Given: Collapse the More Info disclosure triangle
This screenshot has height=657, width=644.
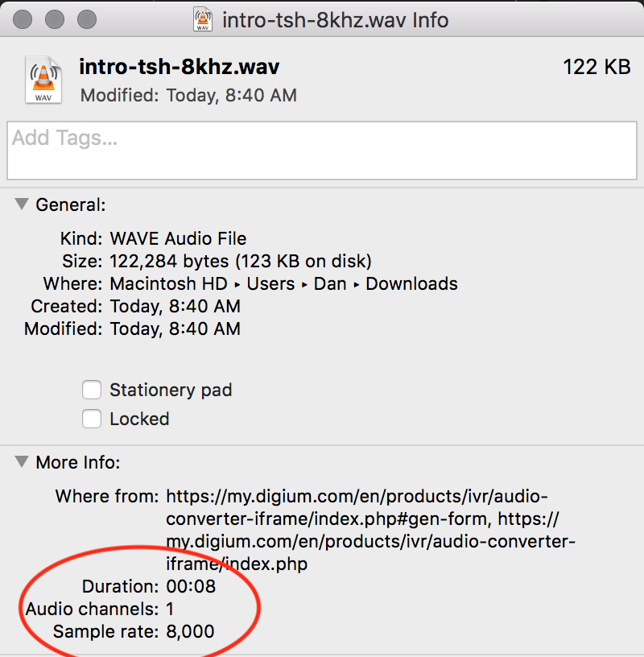Looking at the screenshot, I should click(22, 461).
